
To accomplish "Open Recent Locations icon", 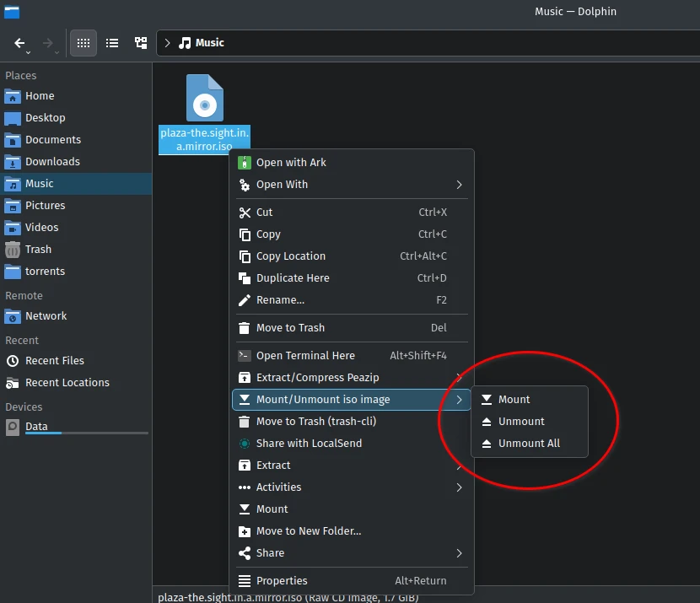I will [13, 383].
